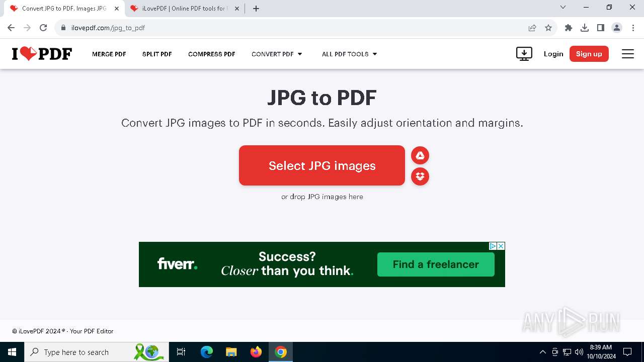Open a new browser tab
This screenshot has width=644, height=362.
click(x=256, y=9)
